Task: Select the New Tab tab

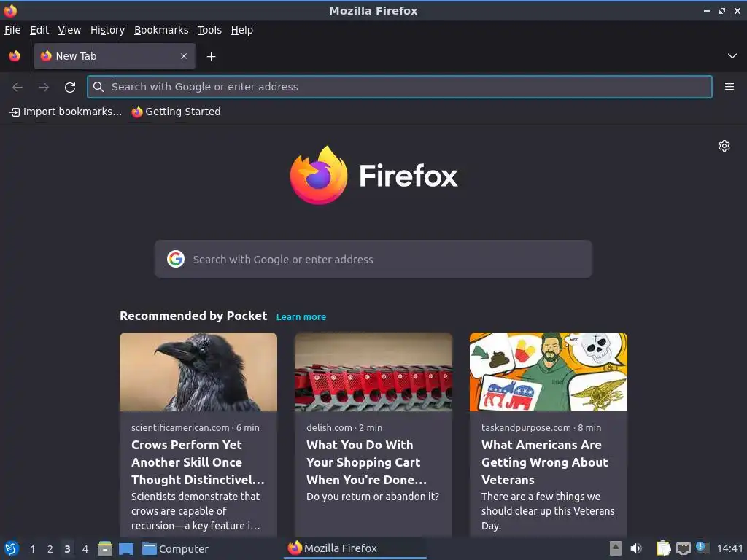Action: (115, 56)
